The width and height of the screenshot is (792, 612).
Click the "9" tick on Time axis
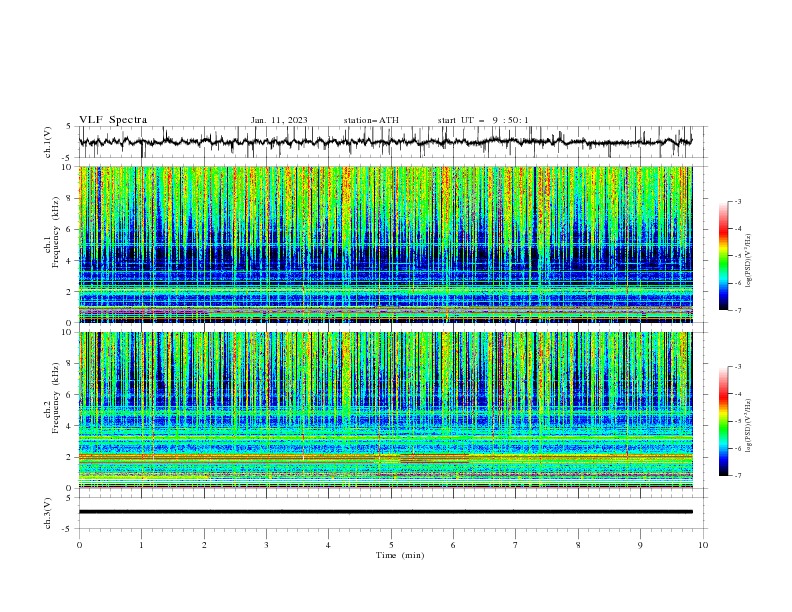pos(640,545)
